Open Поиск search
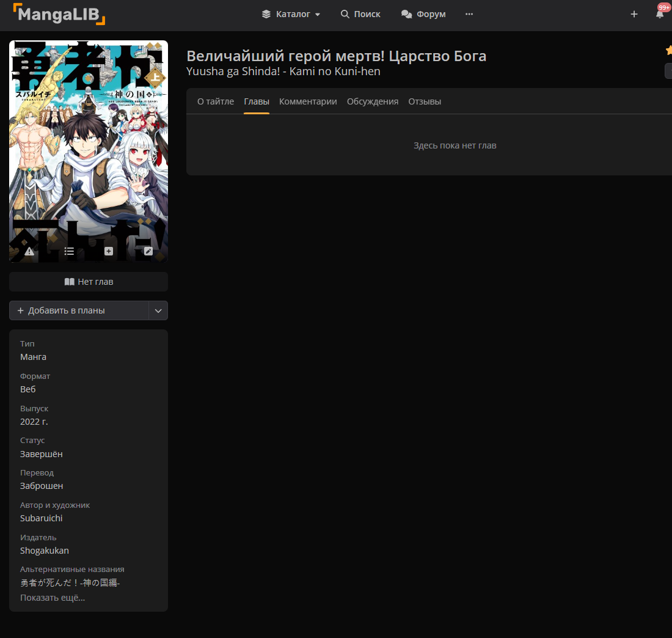 (360, 14)
